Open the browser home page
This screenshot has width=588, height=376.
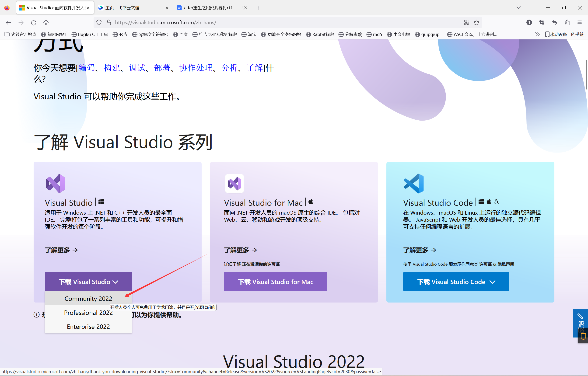(46, 23)
